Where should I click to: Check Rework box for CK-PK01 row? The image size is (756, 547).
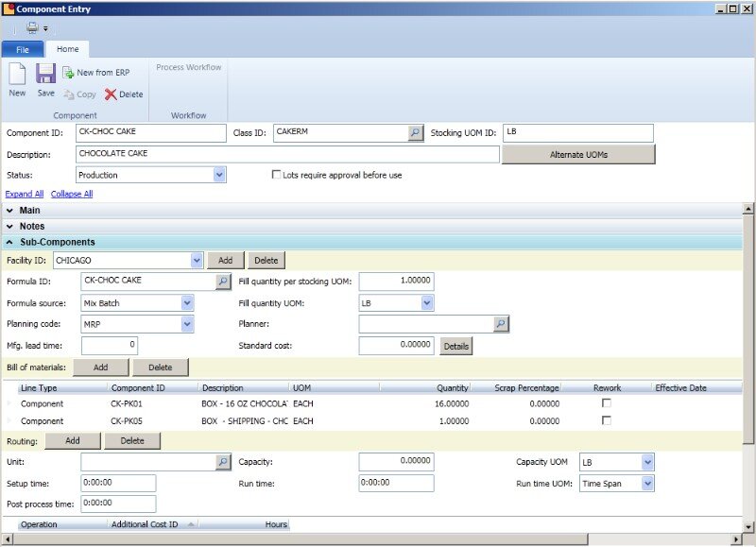click(607, 403)
